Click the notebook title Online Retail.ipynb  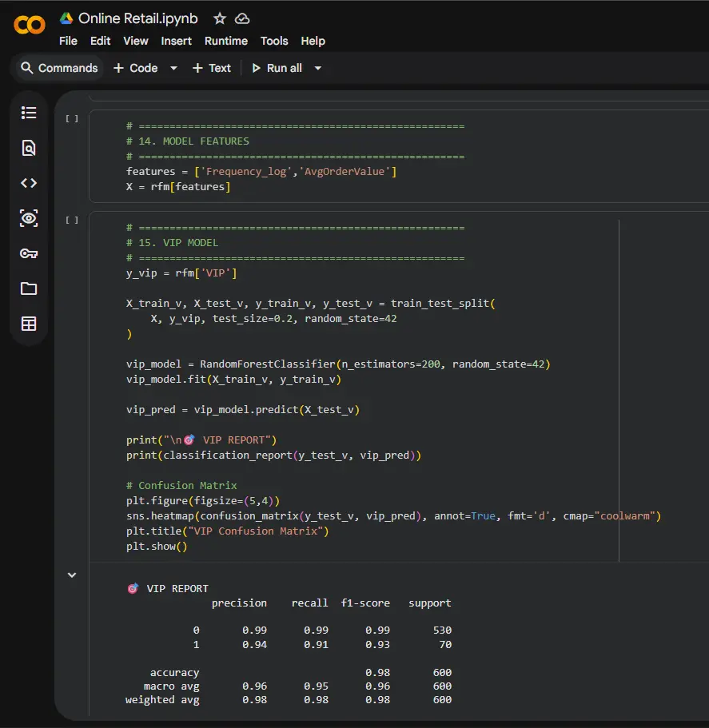point(138,18)
